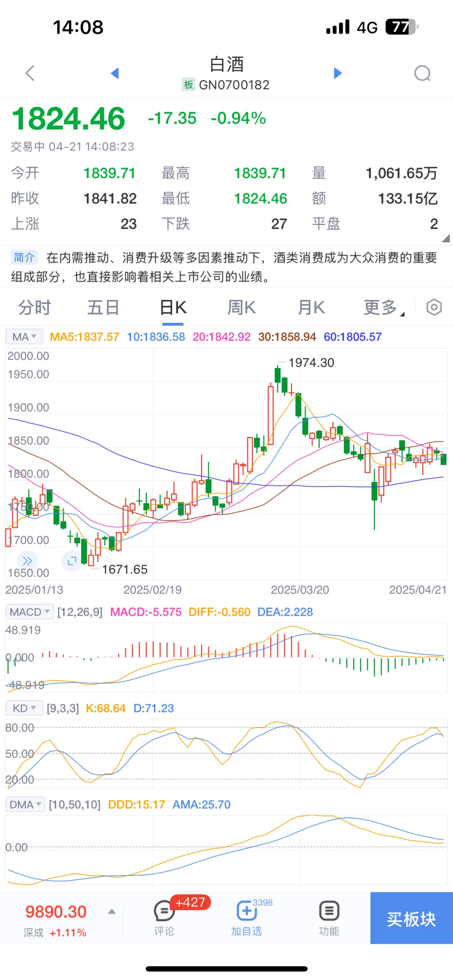453x980 pixels.
Task: Switch to the 分时 tab
Action: tap(34, 307)
